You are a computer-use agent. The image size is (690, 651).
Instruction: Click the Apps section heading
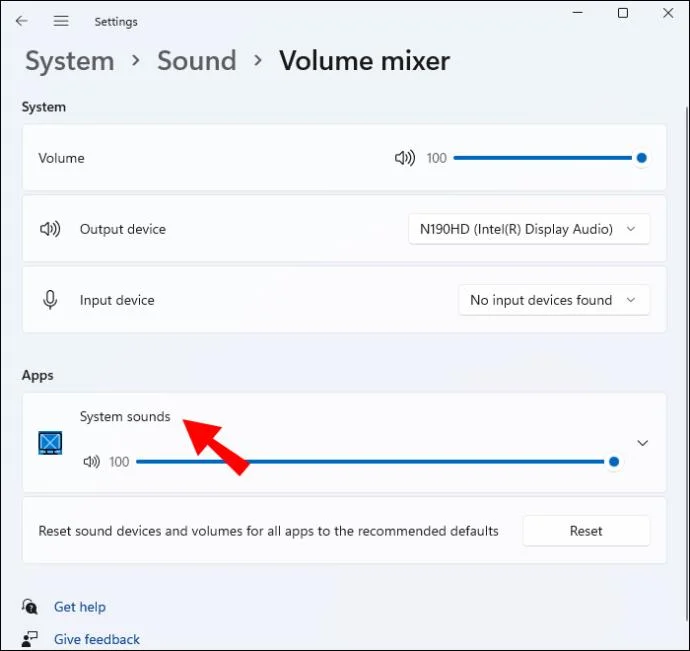tap(37, 375)
